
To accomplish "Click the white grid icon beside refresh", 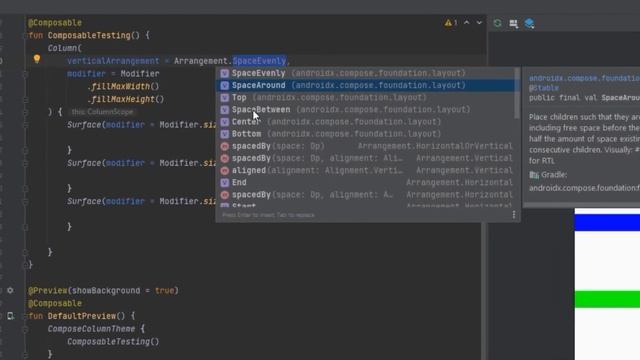I will (x=513, y=24).
